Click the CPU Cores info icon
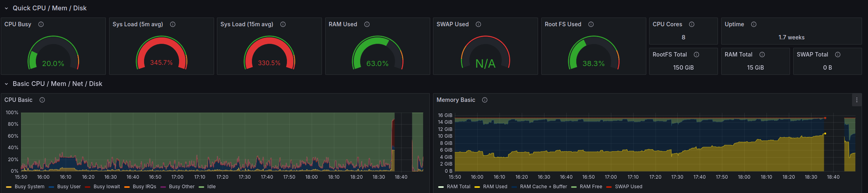The height and width of the screenshot is (193, 868). (x=692, y=24)
